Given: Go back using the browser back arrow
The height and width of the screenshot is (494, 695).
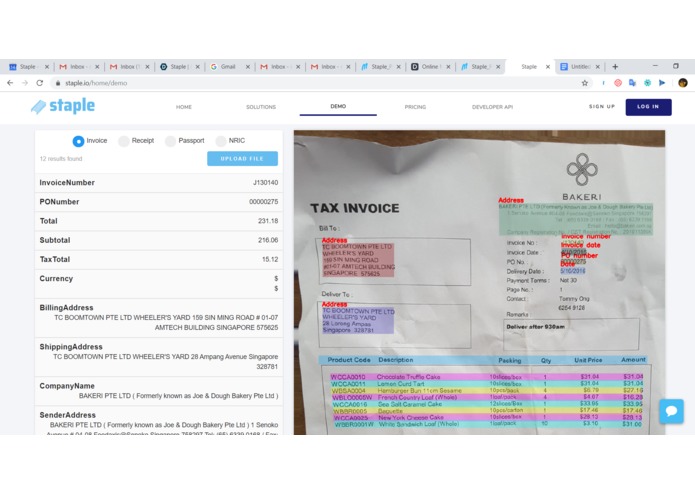Looking at the screenshot, I should (10, 83).
